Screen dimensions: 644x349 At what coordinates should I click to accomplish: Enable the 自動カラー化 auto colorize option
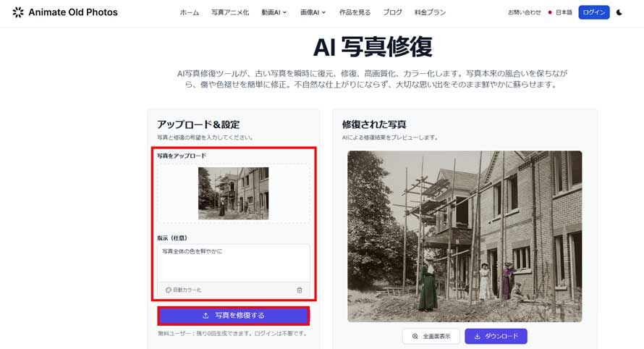coord(184,290)
